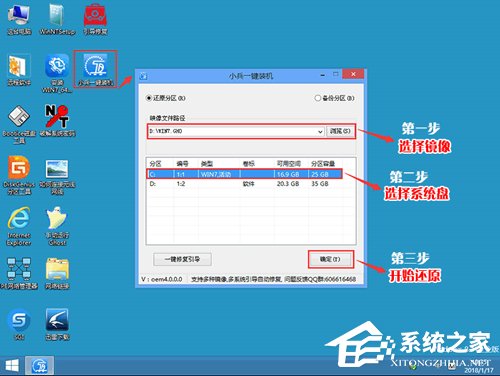
Task: Launch the 小兵一键装机 desktop shortcut
Action: click(95, 69)
